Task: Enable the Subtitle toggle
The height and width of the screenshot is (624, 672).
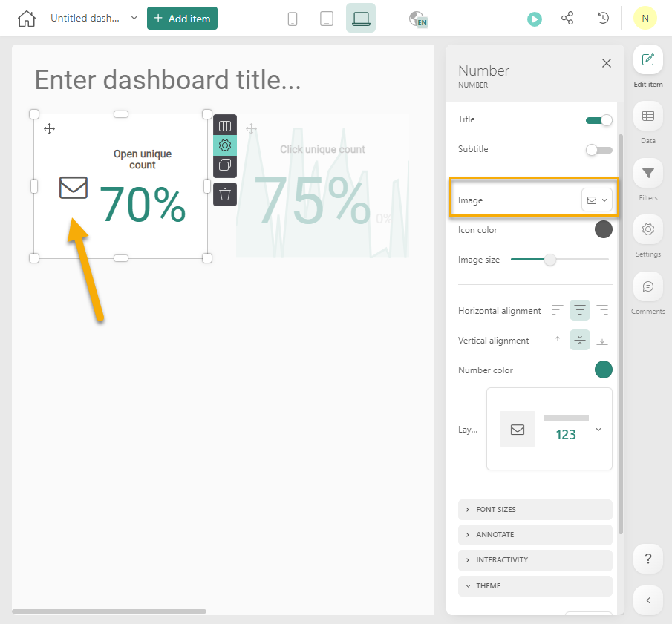Action: (x=598, y=150)
